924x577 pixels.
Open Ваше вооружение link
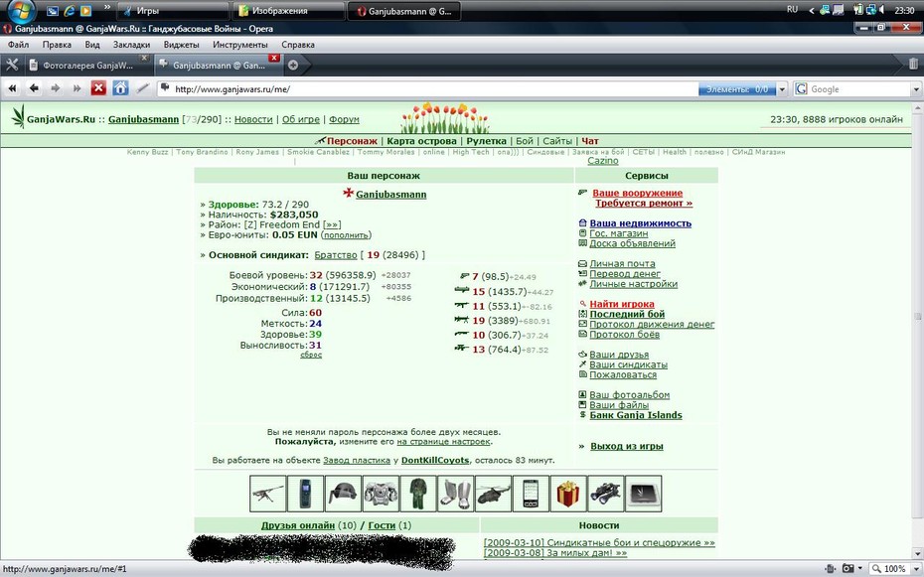coord(637,193)
